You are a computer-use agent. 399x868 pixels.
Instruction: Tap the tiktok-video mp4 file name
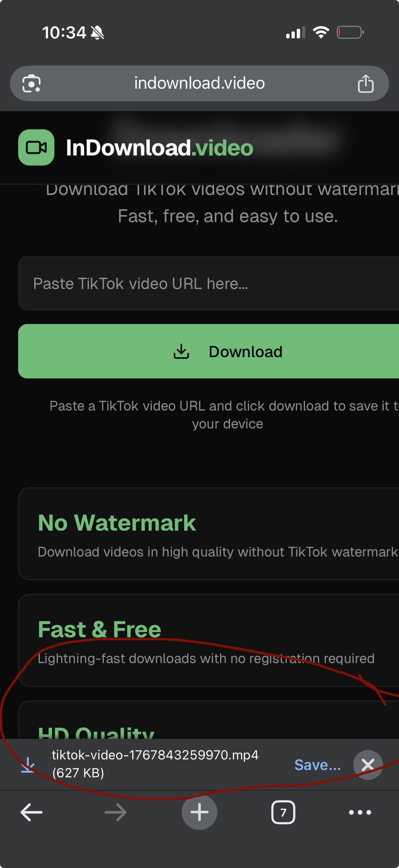[x=155, y=755]
